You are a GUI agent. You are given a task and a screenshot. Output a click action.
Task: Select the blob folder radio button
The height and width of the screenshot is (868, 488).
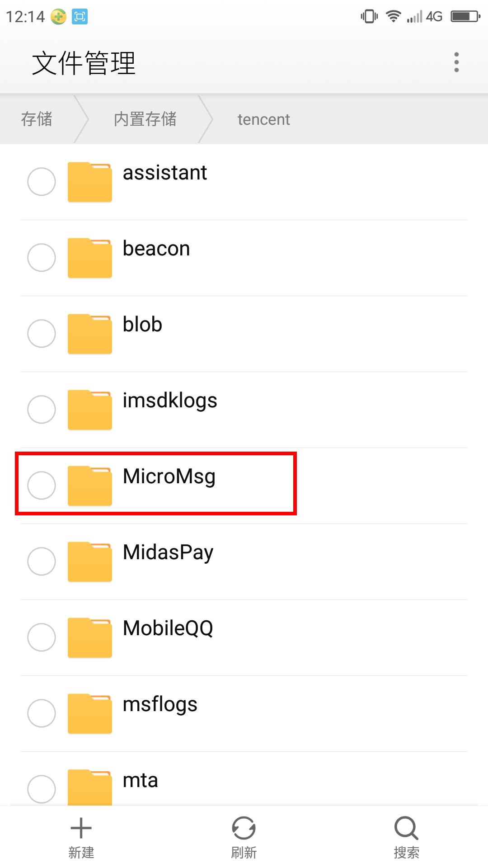42,334
